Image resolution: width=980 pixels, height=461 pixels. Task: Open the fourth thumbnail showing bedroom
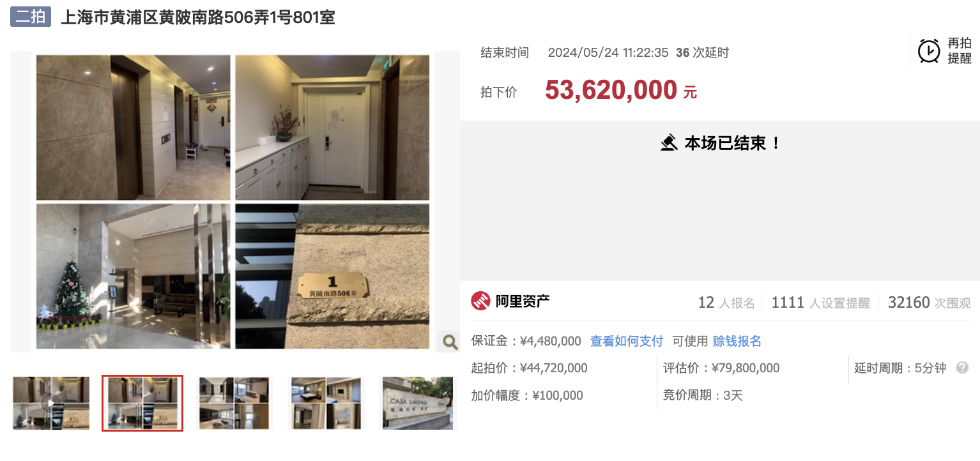click(325, 403)
